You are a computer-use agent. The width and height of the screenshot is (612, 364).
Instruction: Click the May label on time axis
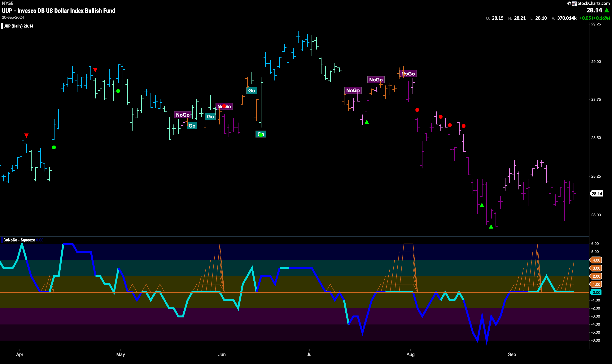(120, 354)
